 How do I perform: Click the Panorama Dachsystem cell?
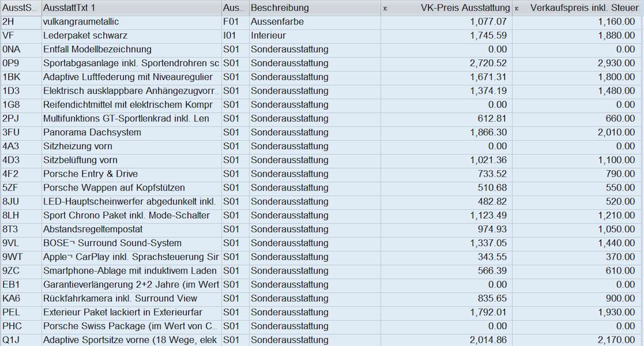pos(131,132)
